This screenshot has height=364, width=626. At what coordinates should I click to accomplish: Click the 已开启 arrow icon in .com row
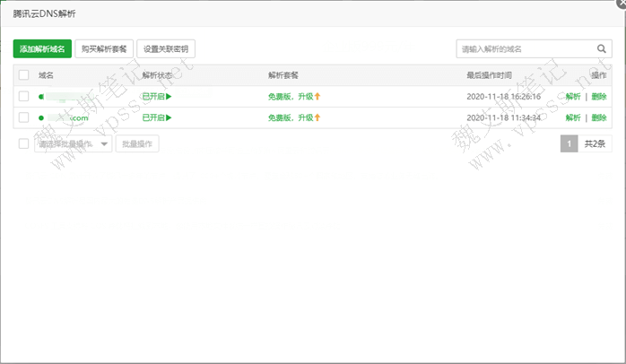pos(169,117)
